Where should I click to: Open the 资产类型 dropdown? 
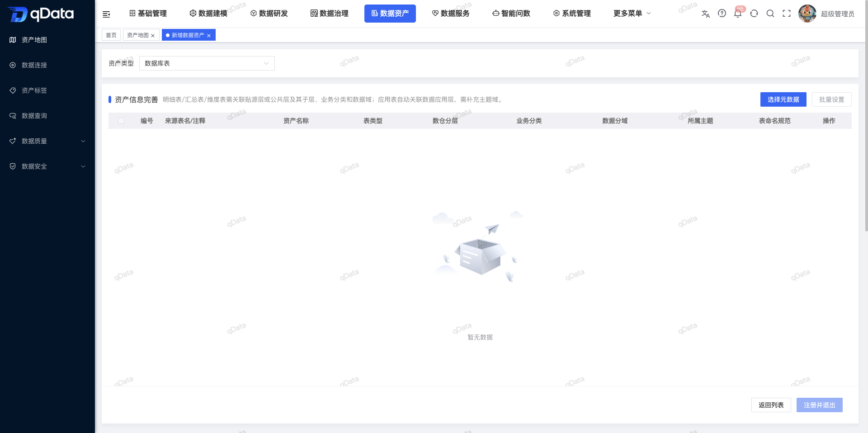point(207,63)
